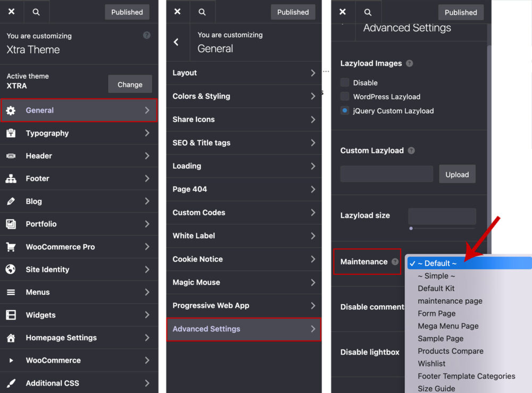Expand the Colors & Styling section

point(244,96)
